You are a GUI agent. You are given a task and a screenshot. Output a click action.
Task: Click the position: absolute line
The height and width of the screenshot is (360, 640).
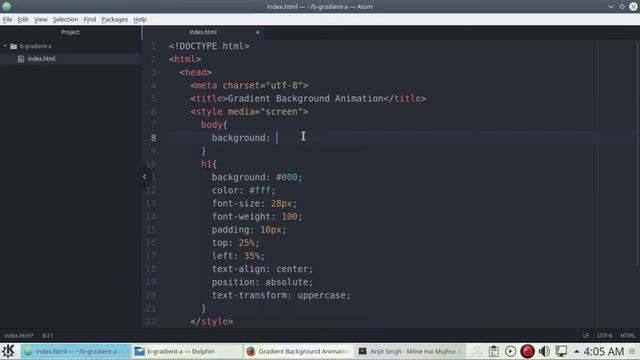click(x=262, y=282)
